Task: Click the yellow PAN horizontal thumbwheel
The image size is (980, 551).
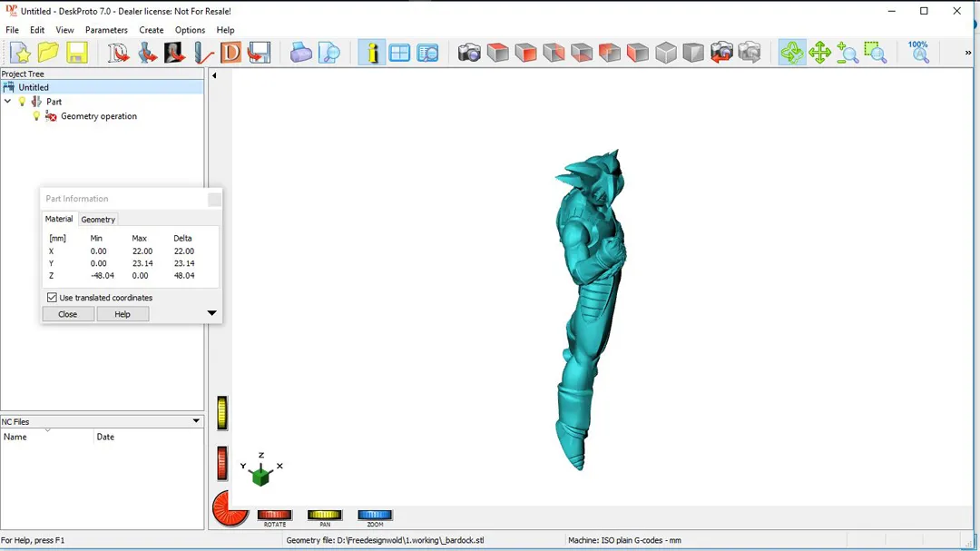Action: point(324,515)
